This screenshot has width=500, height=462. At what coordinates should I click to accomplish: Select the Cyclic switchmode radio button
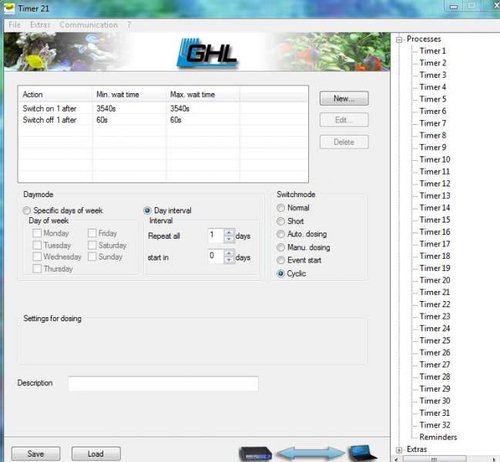click(281, 274)
